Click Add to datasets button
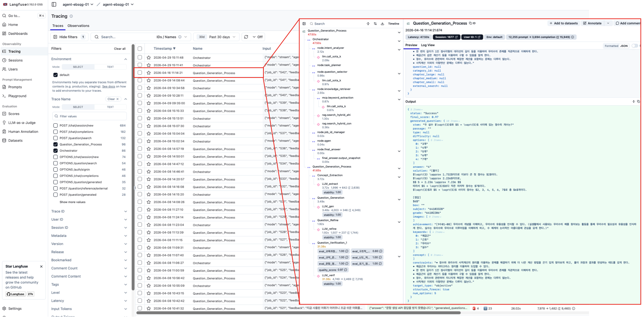 564,23
